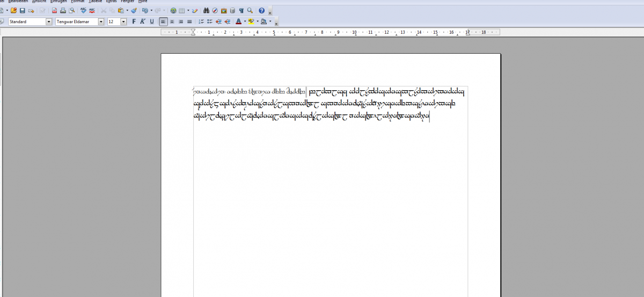Open the Tabelle menu
Screen dimensions: 644x297
click(95, 2)
